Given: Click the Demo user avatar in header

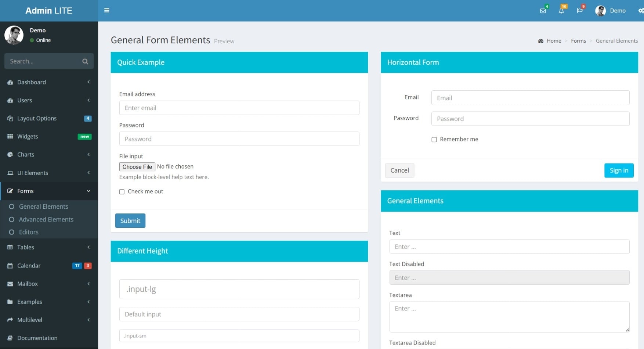Looking at the screenshot, I should pos(600,11).
